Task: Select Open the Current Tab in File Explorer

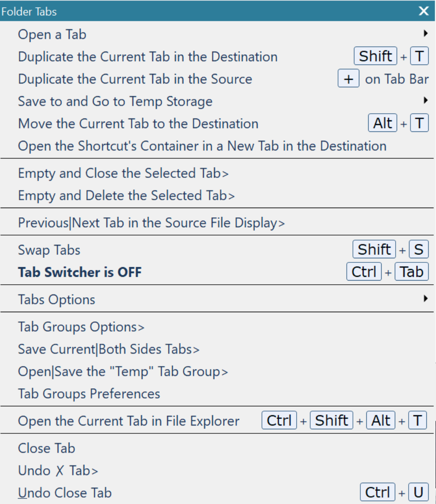Action: coord(217,421)
